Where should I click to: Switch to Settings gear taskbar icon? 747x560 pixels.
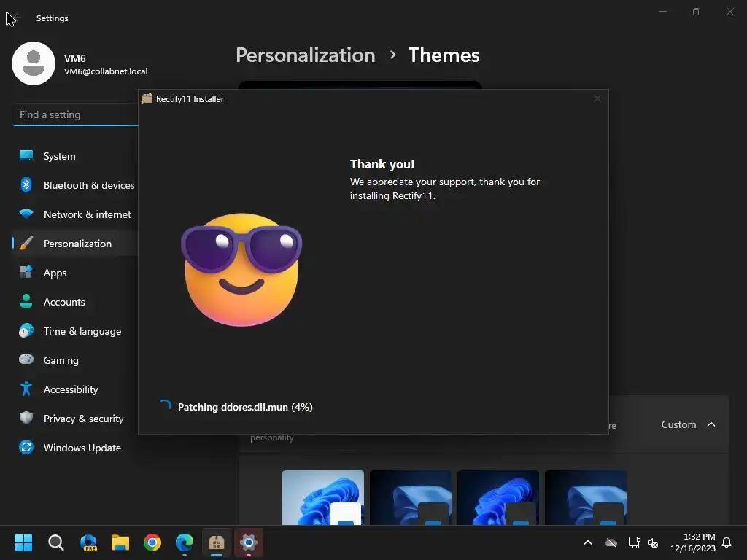click(249, 542)
